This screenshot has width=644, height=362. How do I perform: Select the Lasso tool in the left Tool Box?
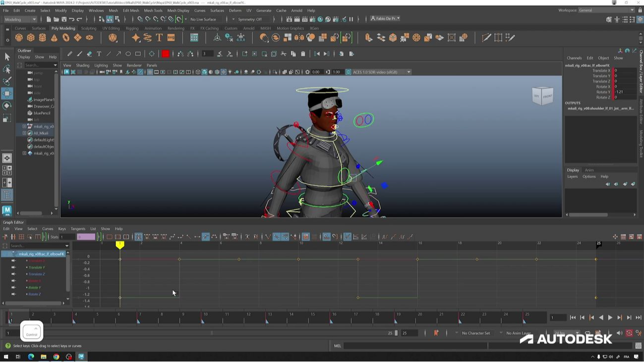7,69
